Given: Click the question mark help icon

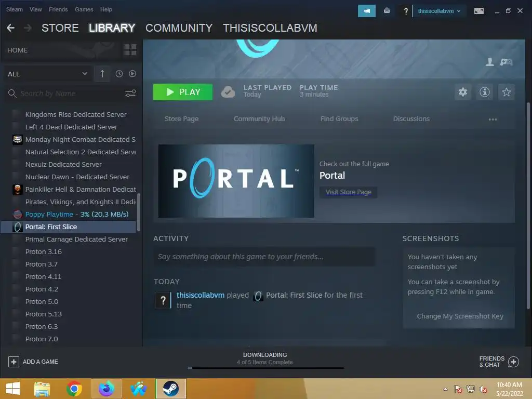Looking at the screenshot, I should (x=405, y=11).
